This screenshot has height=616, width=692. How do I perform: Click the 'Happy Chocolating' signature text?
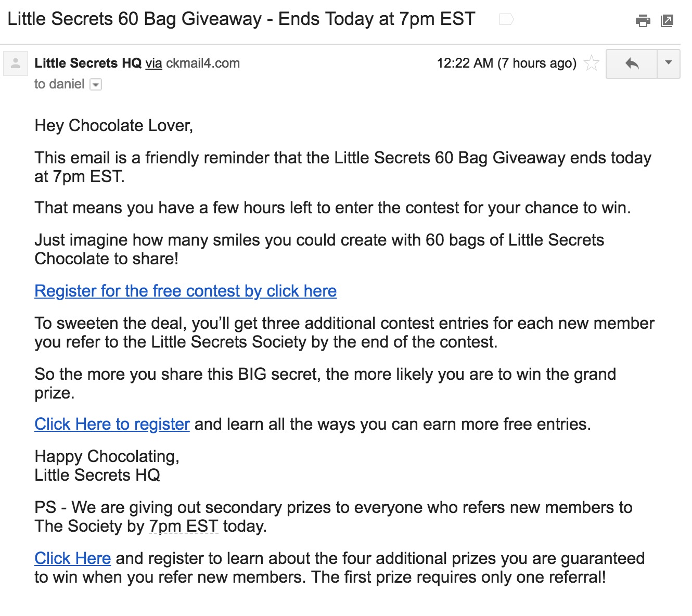pyautogui.click(x=107, y=457)
